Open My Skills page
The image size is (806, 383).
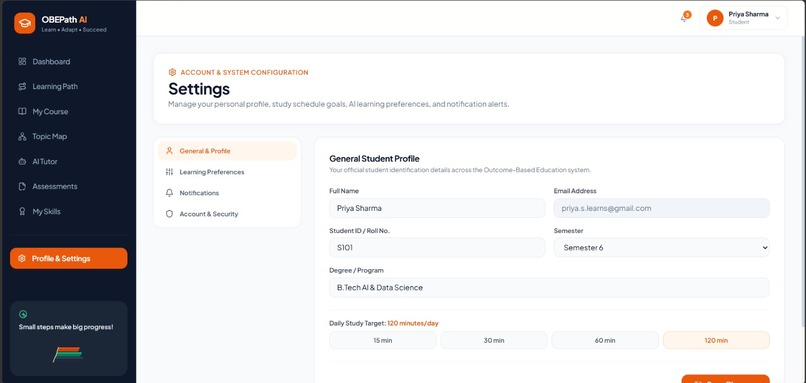coord(68,211)
